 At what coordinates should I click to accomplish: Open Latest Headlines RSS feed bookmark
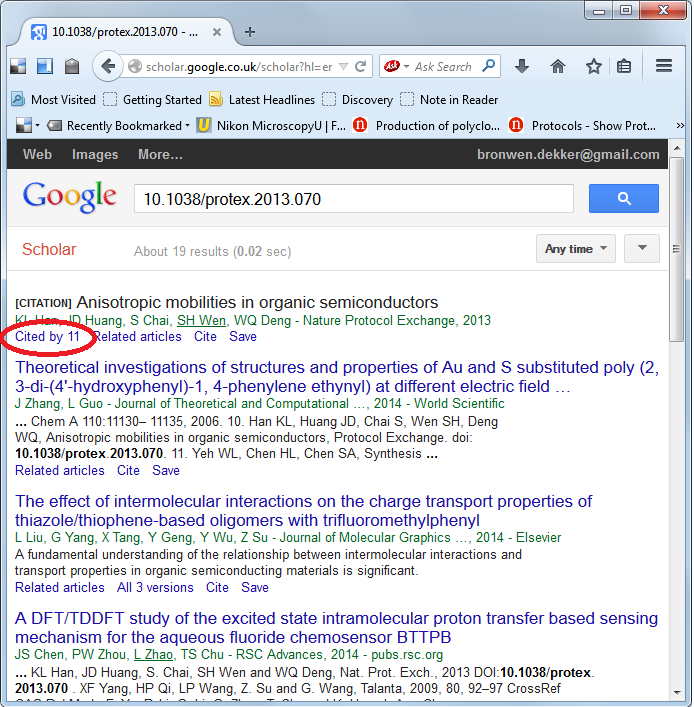click(262, 100)
